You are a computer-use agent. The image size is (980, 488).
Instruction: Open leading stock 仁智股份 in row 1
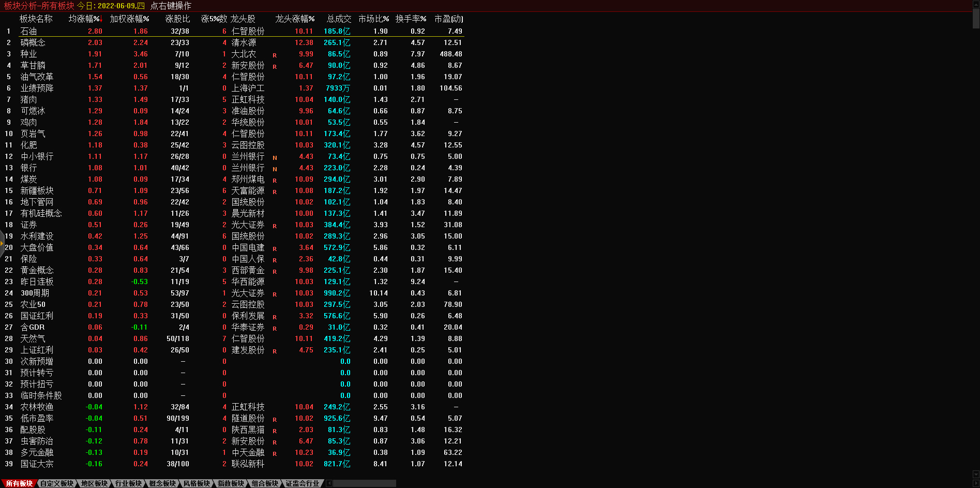click(248, 32)
